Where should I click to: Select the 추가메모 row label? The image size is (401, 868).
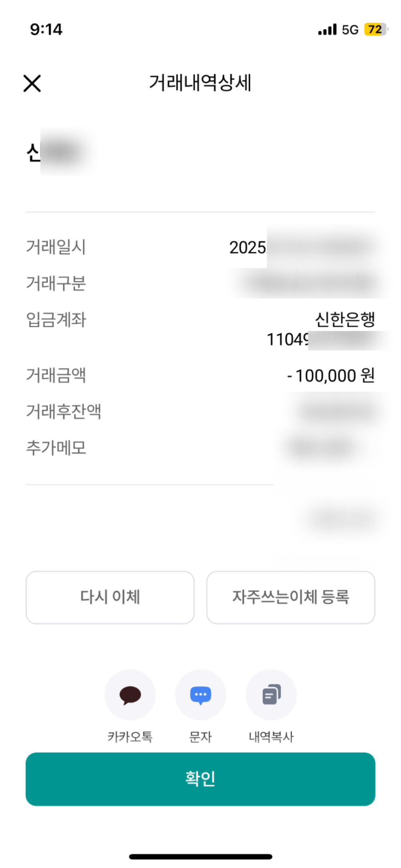tap(56, 447)
